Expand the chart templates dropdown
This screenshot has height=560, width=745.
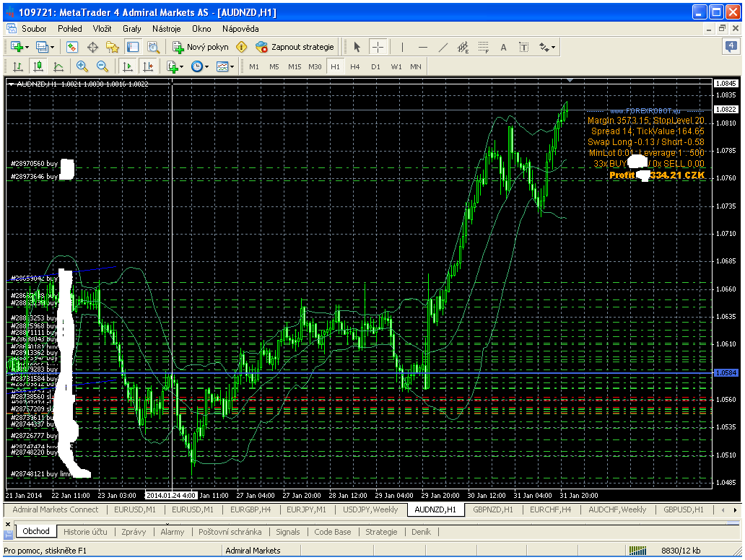(x=232, y=66)
